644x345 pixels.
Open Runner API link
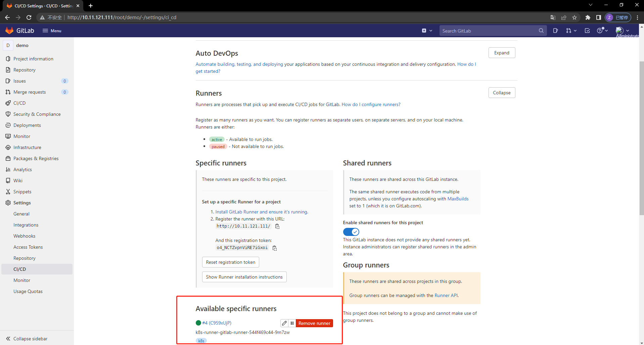(446, 295)
